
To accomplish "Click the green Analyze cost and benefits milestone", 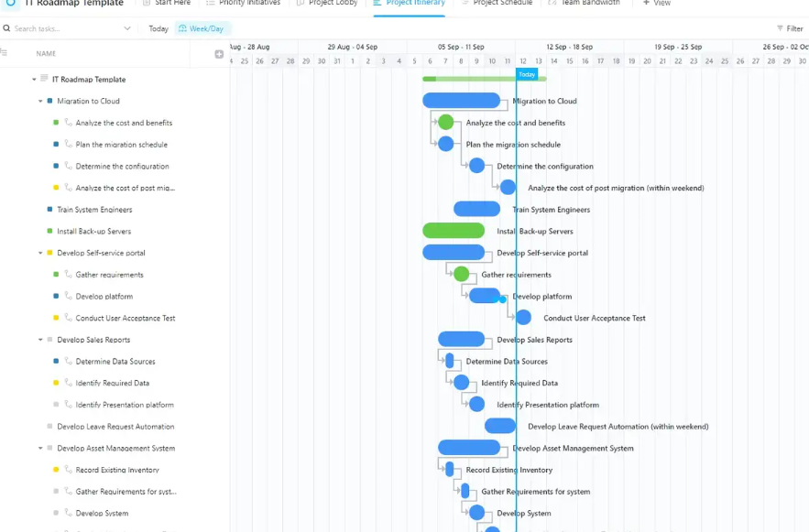I will click(x=446, y=122).
